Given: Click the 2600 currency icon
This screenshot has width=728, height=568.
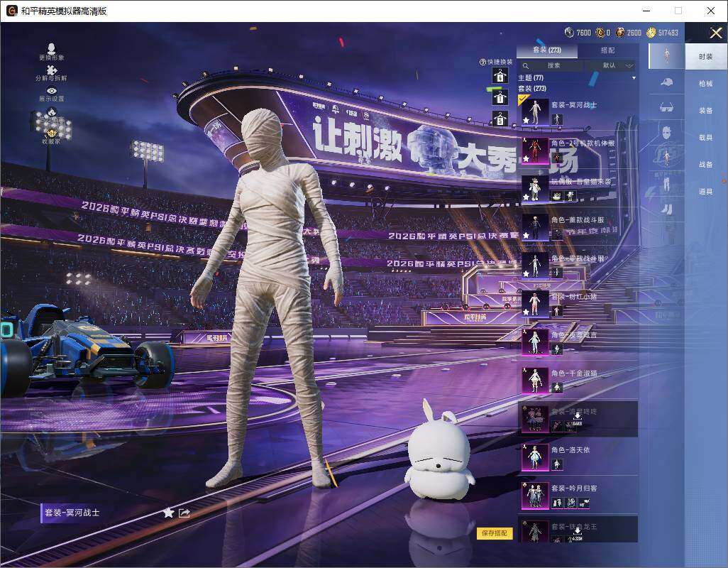Looking at the screenshot, I should tap(620, 32).
